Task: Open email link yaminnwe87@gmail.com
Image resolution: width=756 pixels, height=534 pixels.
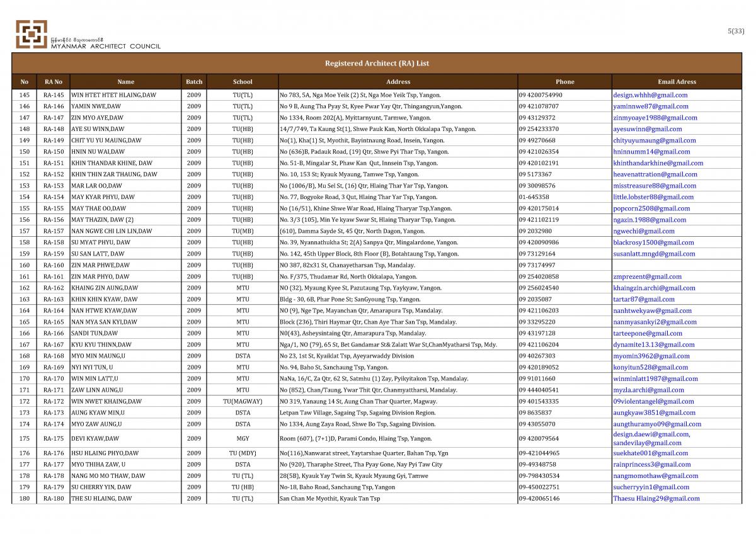Action: point(651,106)
